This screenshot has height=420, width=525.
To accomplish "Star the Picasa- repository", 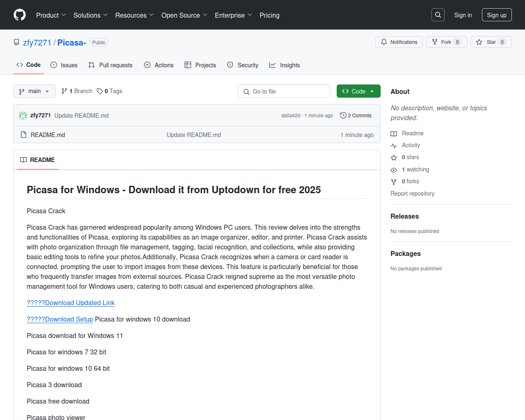I will [491, 42].
